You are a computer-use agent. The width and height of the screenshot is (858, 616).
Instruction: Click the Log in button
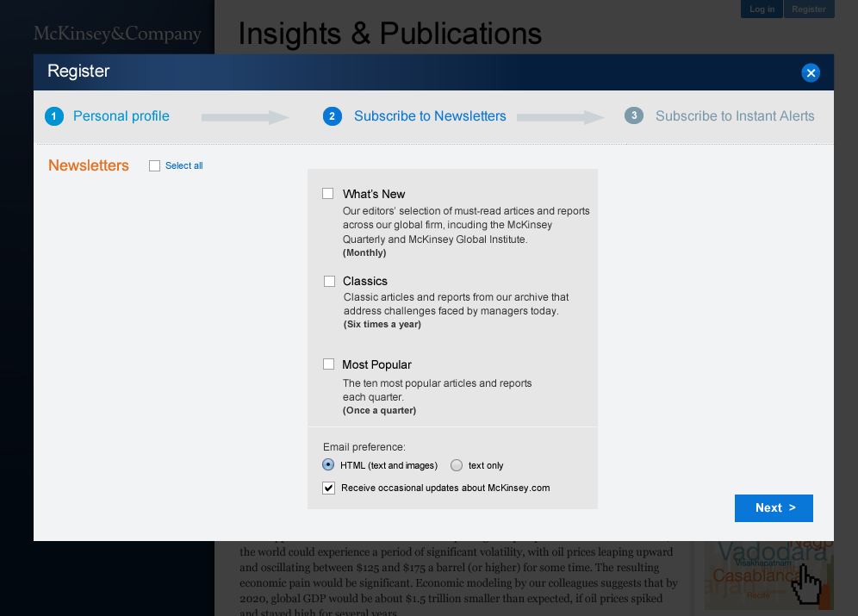point(762,9)
